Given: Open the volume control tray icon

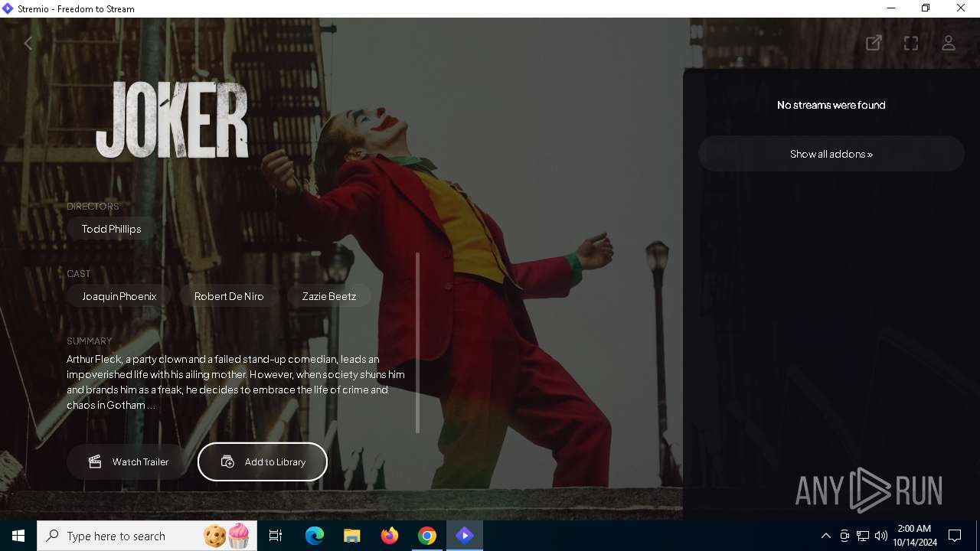Looking at the screenshot, I should click(881, 536).
